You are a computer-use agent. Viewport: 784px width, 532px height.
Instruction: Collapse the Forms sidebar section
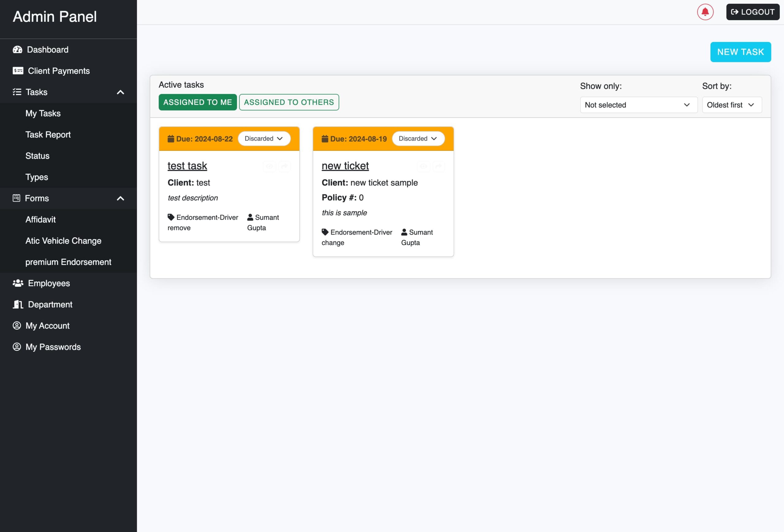120,198
